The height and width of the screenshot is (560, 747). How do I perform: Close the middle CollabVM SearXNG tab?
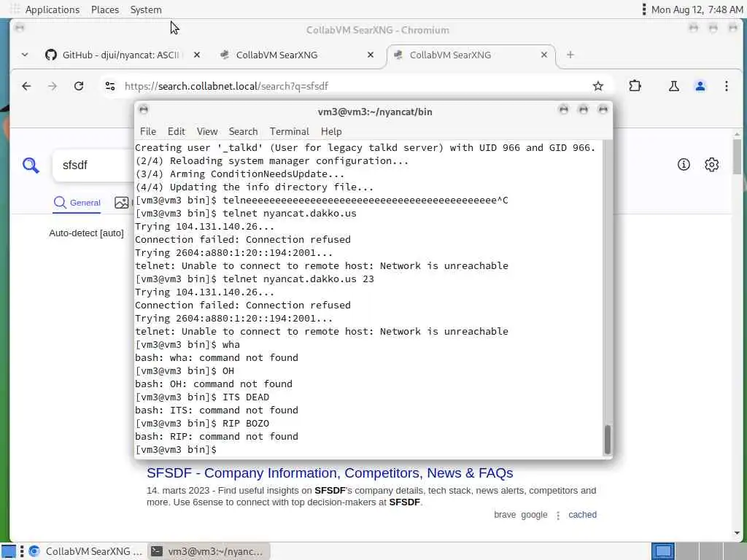pyautogui.click(x=370, y=55)
